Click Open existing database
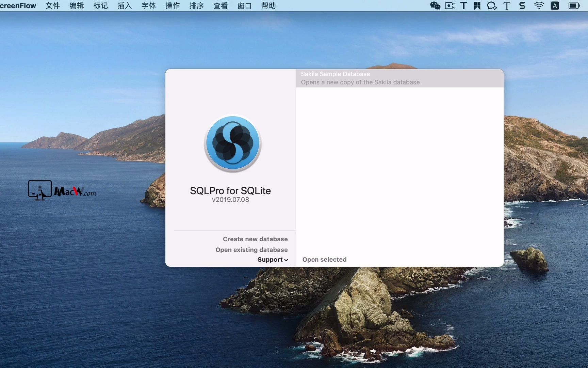 (x=251, y=250)
